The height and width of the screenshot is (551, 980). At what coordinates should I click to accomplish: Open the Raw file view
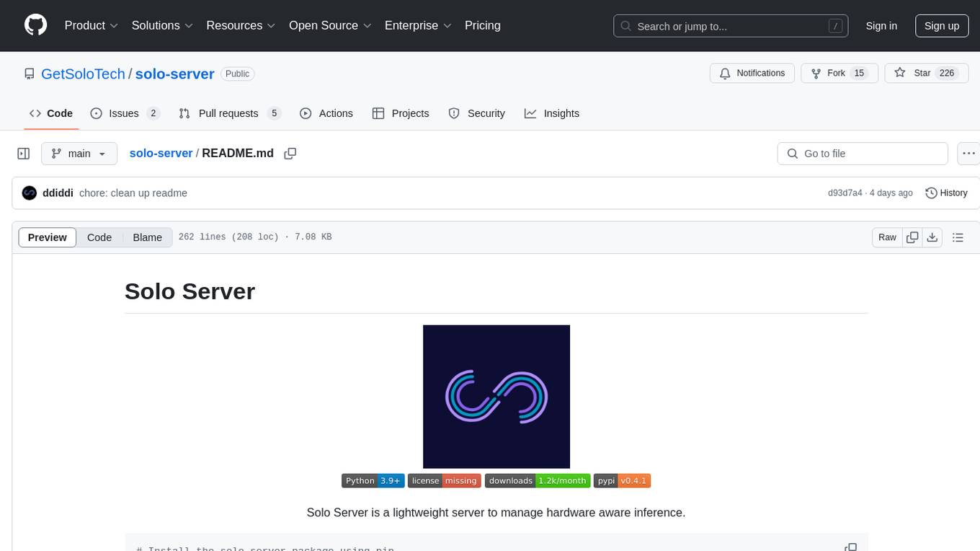(x=887, y=237)
